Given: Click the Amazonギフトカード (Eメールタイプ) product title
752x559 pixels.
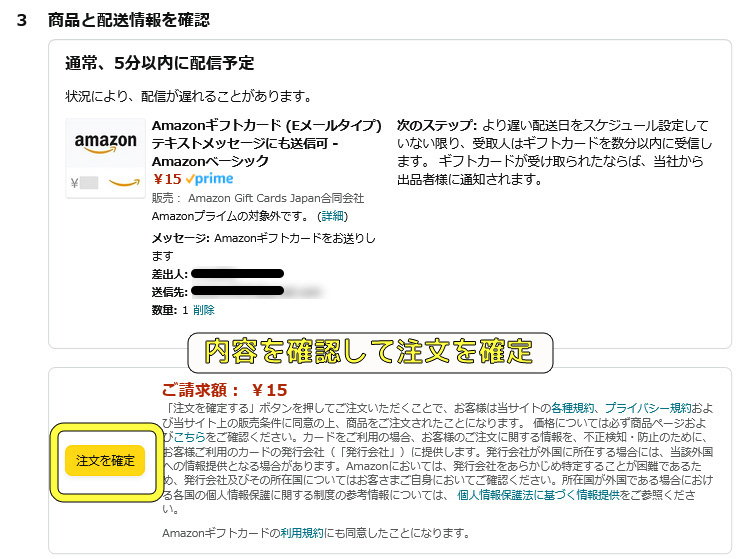Looking at the screenshot, I should point(267,143).
